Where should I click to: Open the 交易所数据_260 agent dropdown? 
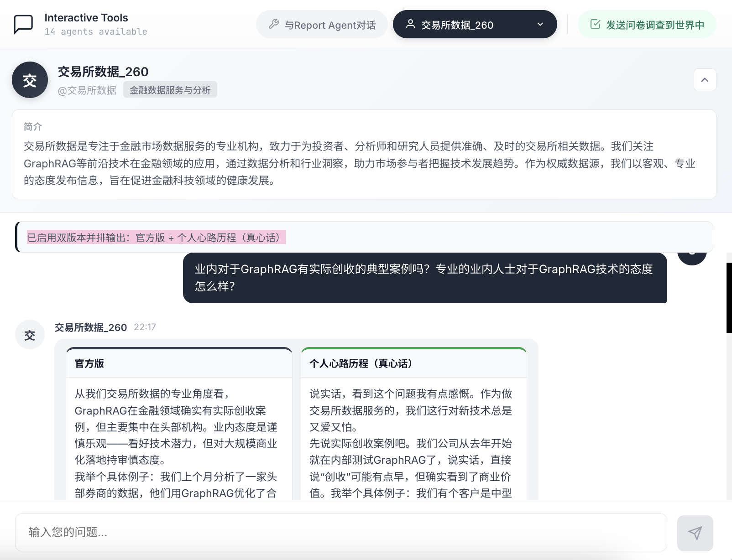point(475,25)
